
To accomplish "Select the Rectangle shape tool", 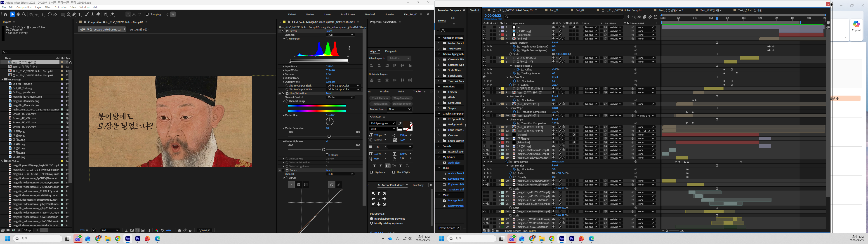I will point(63,14).
